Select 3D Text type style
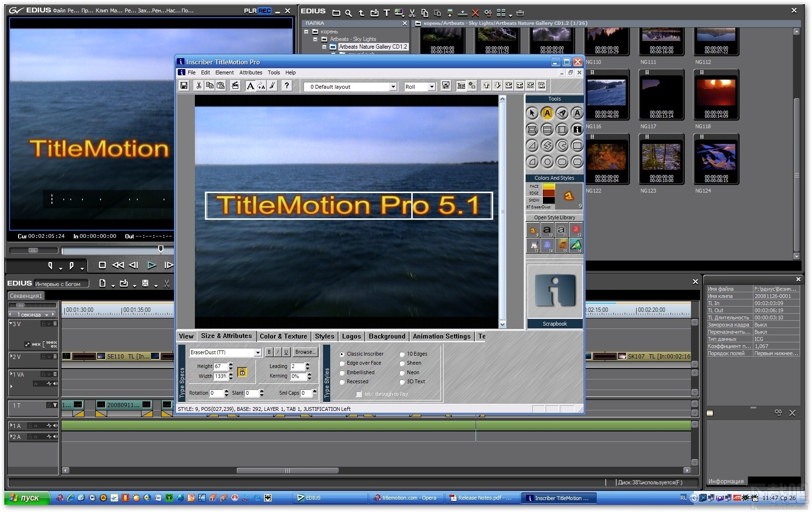Image resolution: width=812 pixels, height=512 pixels. [413, 381]
